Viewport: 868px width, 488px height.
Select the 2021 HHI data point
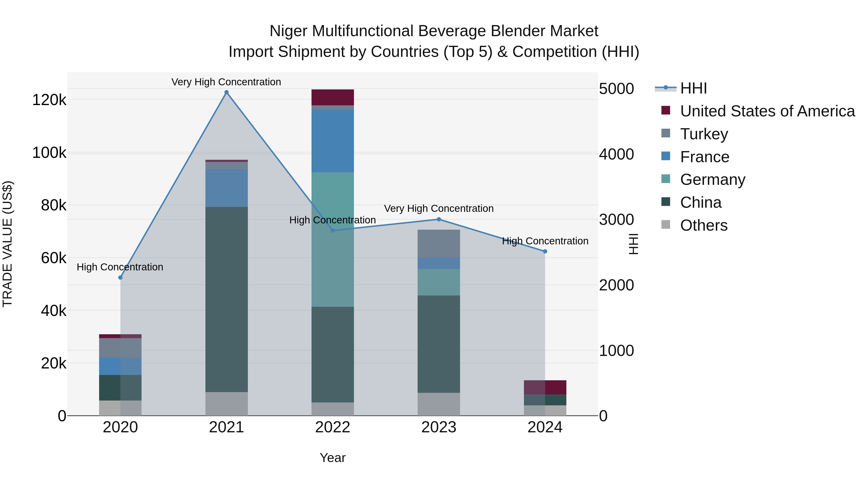pos(226,92)
